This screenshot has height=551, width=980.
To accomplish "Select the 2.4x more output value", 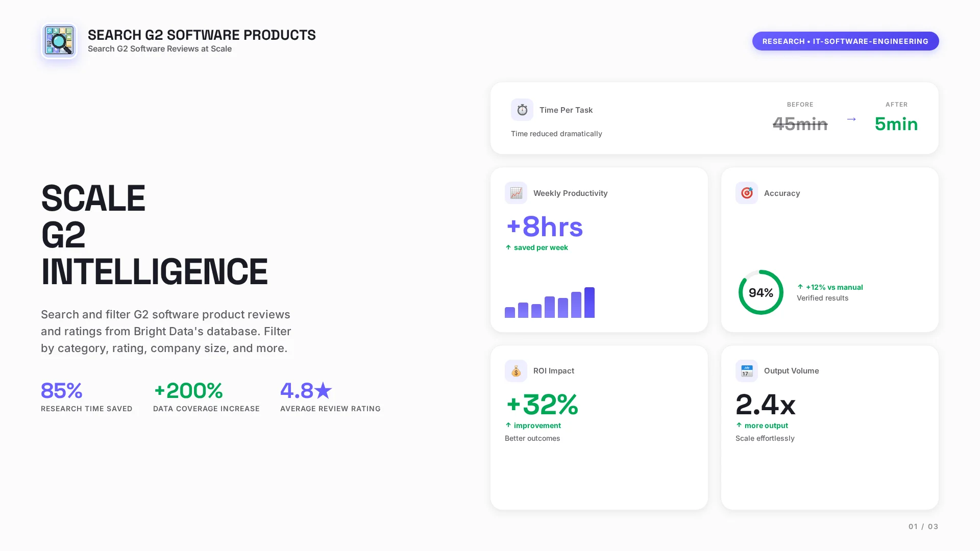I will pyautogui.click(x=765, y=405).
